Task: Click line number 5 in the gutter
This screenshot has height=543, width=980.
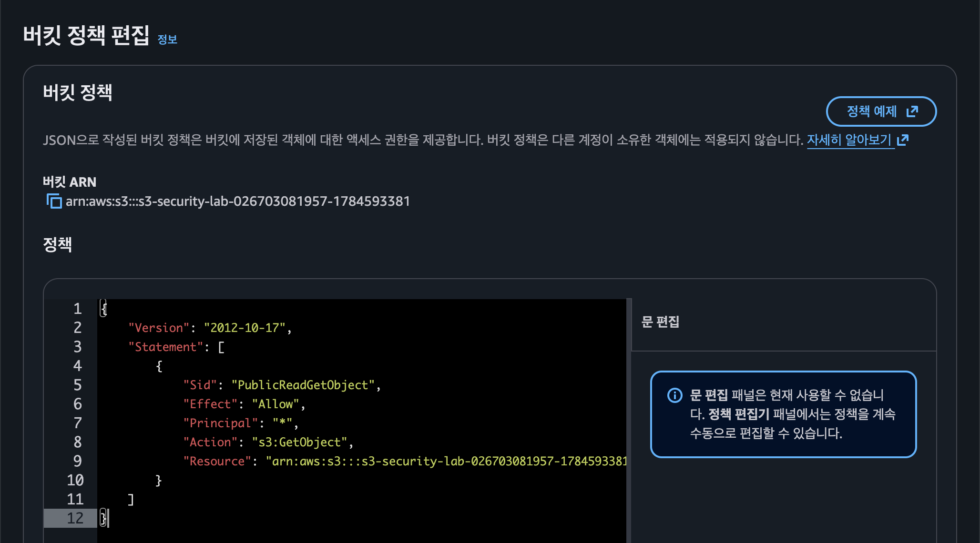Action: point(77,385)
